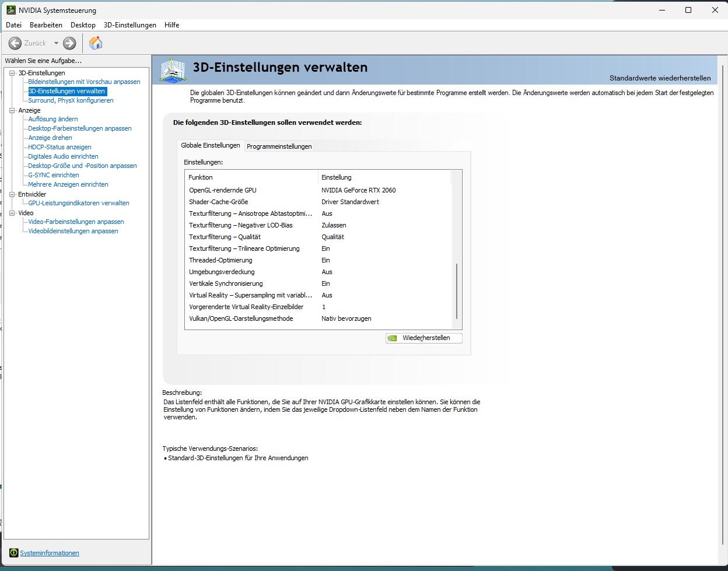728x571 pixels.
Task: Open Video-Farbeinstellungen anpassen
Action: (x=76, y=222)
